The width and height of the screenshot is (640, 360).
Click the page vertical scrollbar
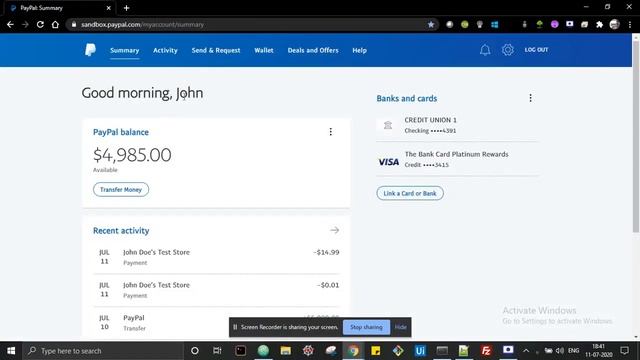coord(636,136)
